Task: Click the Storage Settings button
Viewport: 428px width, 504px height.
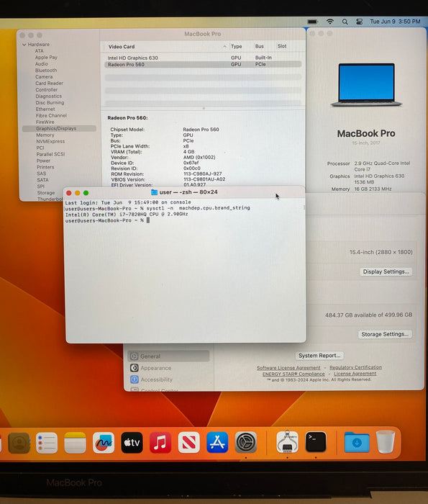Action: [x=385, y=334]
